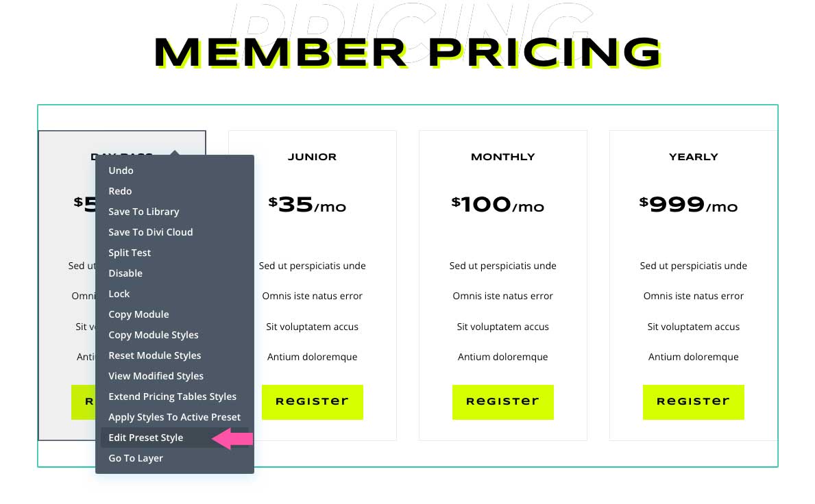The width and height of the screenshot is (815, 504).
Task: Select Edit Preset Style
Action: pos(146,438)
